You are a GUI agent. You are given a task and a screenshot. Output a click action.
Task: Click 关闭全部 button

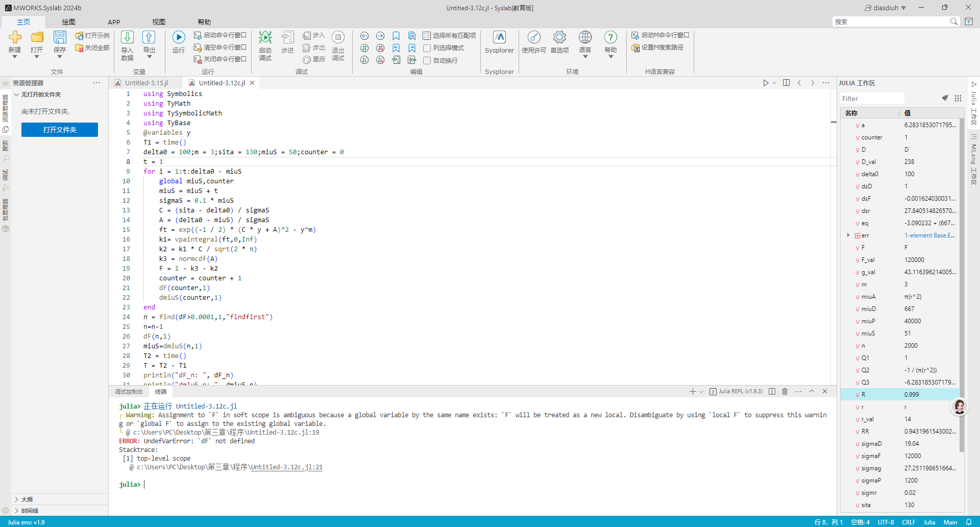coord(92,47)
